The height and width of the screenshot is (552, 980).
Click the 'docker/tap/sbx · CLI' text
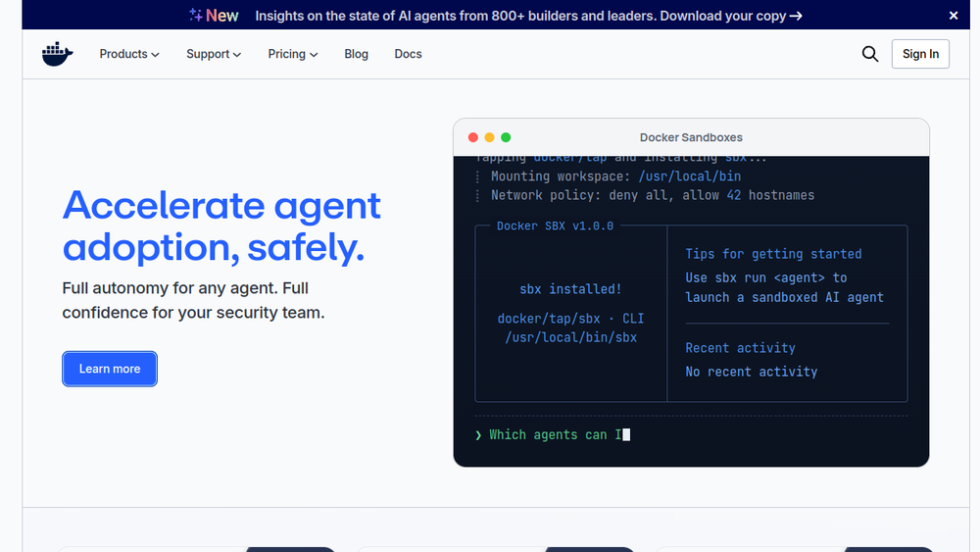pos(570,319)
